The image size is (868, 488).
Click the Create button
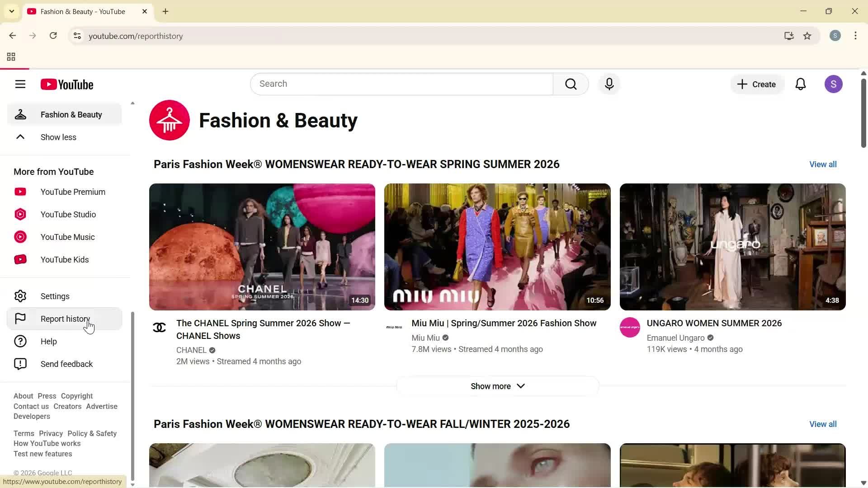pos(757,84)
